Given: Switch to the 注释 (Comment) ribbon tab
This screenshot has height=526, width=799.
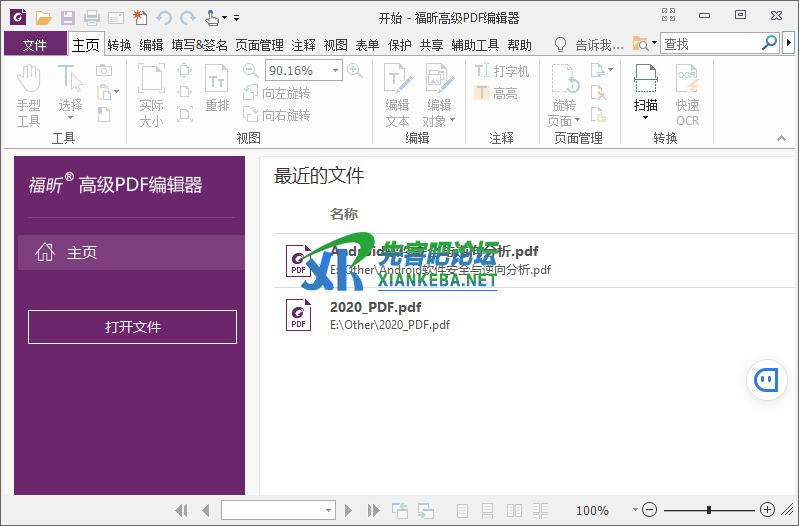Looking at the screenshot, I should [303, 45].
